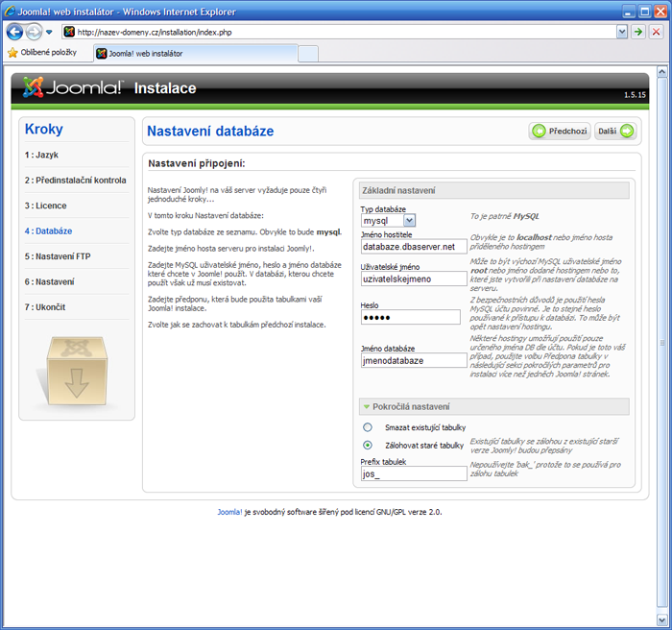The width and height of the screenshot is (672, 630).
Task: Click the Internet Explorer back arrow button
Action: click(x=15, y=32)
